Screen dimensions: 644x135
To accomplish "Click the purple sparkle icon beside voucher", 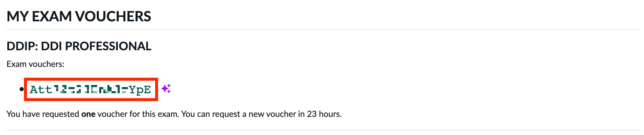I will pyautogui.click(x=166, y=89).
